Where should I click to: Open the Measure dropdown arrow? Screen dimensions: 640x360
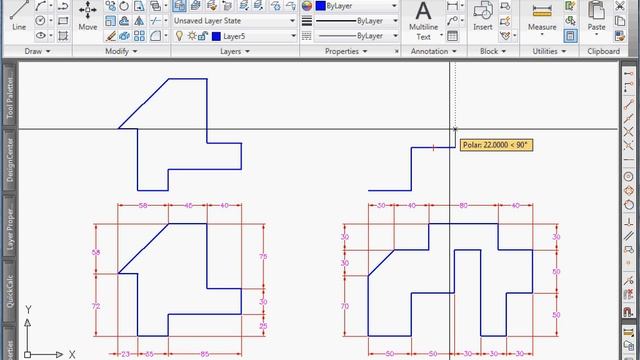tap(542, 35)
